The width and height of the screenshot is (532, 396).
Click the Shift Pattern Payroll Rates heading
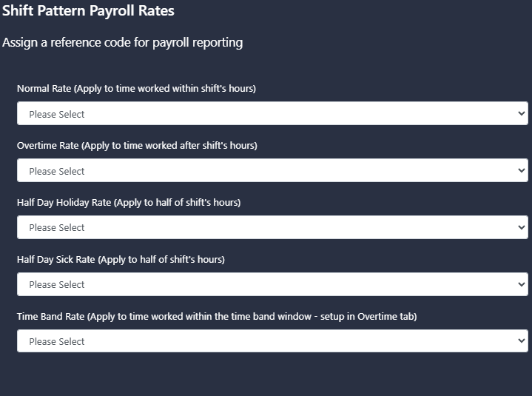coord(88,10)
